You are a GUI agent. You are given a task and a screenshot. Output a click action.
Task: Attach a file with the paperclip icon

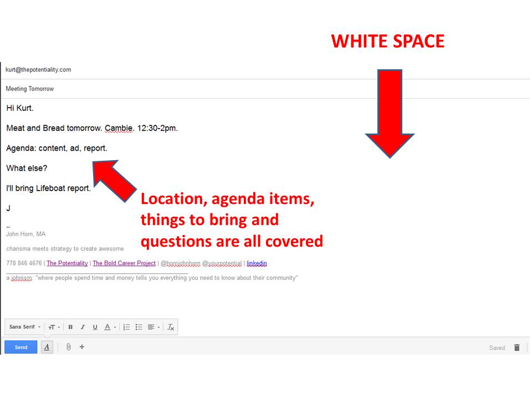[69, 347]
